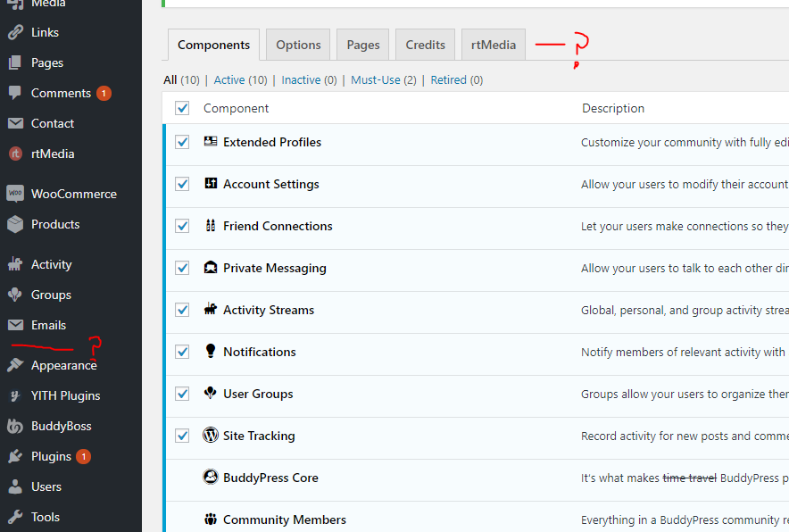Click the BuddyBoss logo icon
This screenshot has width=789, height=532.
(x=15, y=426)
